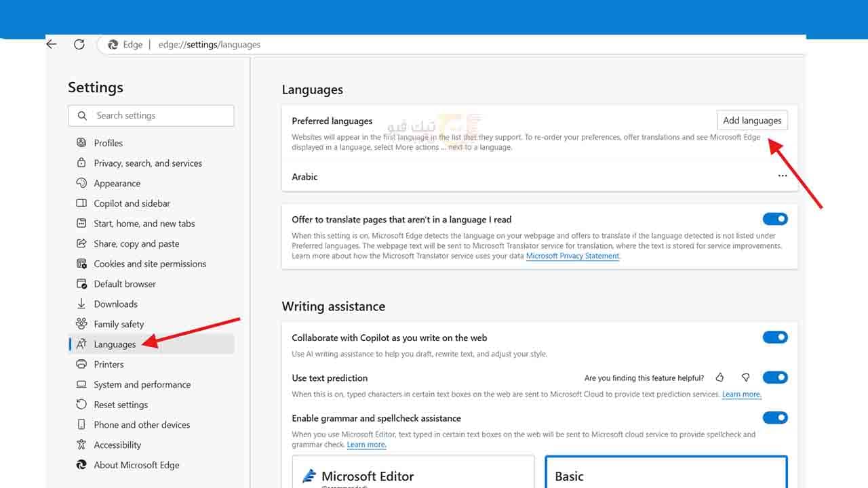Viewport: 868px width, 488px height.
Task: Click the About Microsoft Edge logo icon
Action: point(81,465)
